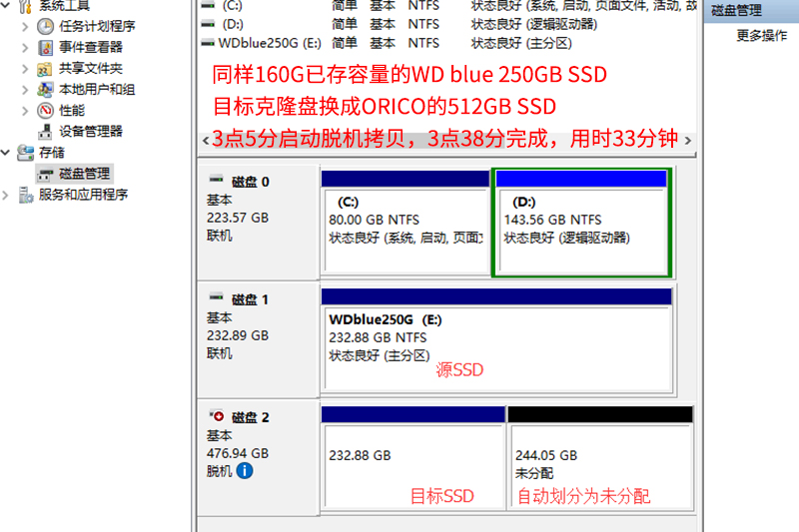Screen dimensions: 799x532
Task: Click the 磁盘 0 disk label
Action: point(251,183)
